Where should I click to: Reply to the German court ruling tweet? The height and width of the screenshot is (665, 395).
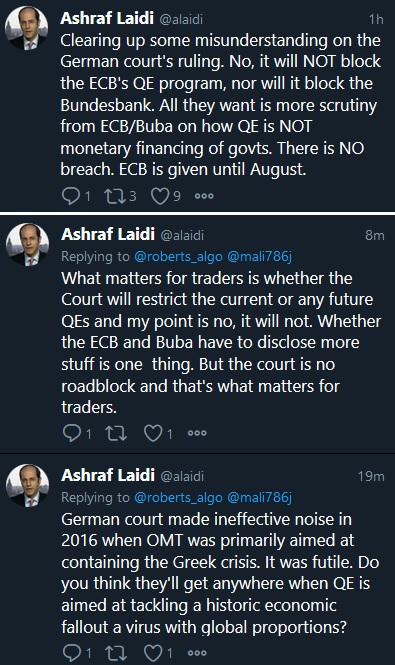[x=71, y=196]
